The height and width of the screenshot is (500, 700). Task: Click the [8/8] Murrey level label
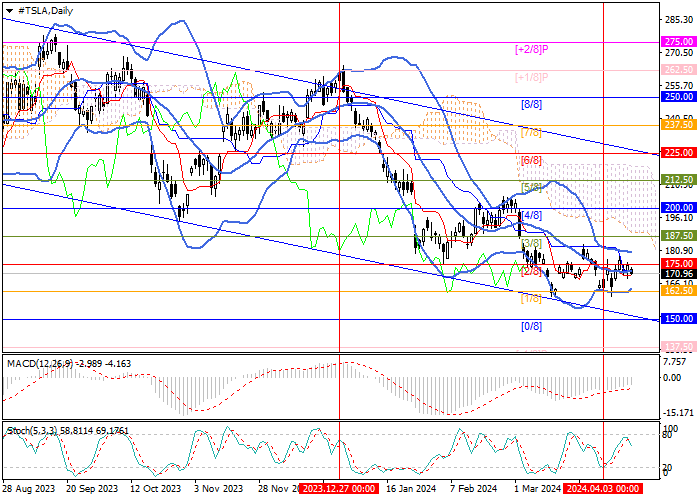[532, 105]
